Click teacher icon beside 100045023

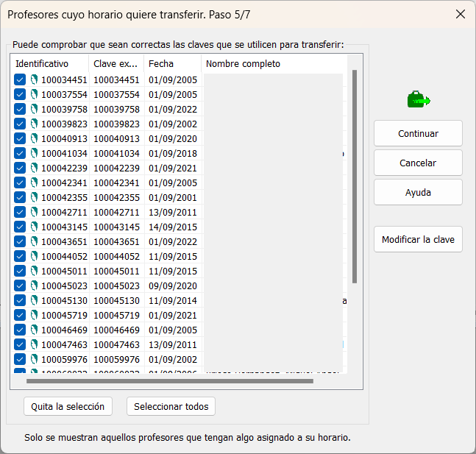[34, 285]
